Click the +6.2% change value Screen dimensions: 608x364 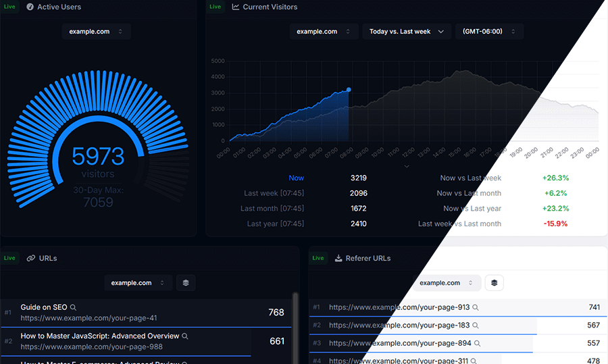click(x=556, y=193)
